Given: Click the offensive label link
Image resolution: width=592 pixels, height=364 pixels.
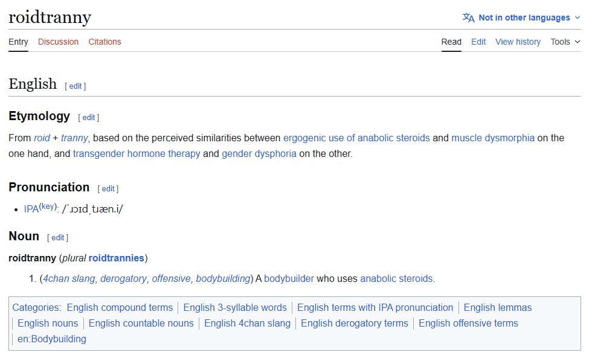Looking at the screenshot, I should (171, 279).
